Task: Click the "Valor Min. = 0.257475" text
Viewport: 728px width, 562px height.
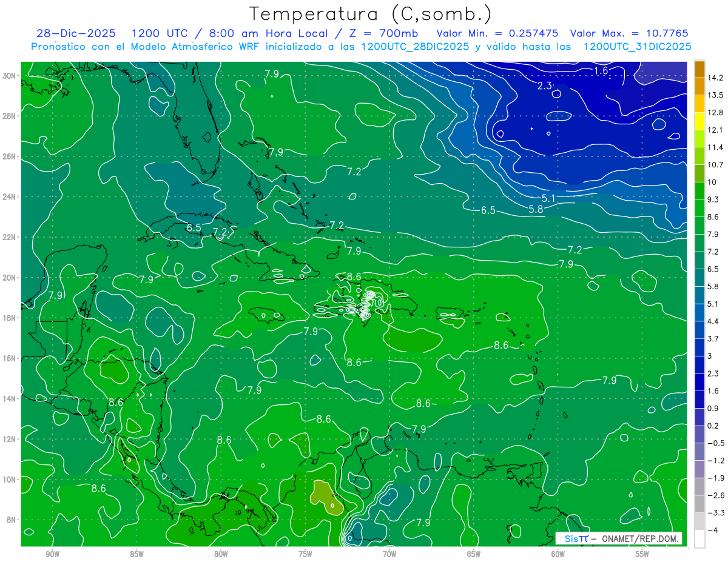Action: [x=497, y=33]
